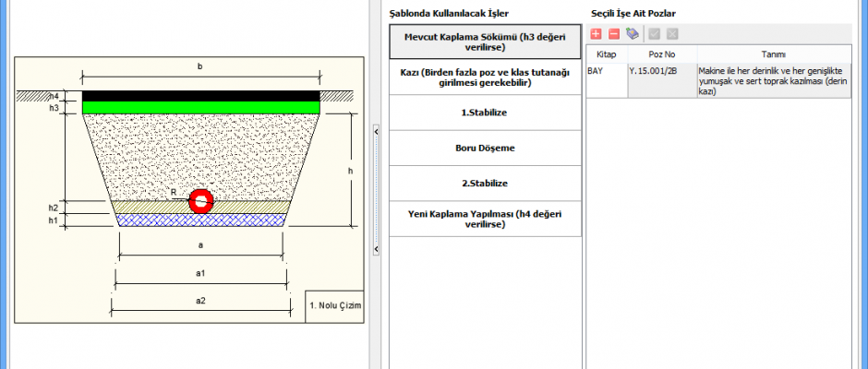This screenshot has width=868, height=369.
Task: Choose the 1.Stabilize work item
Action: [485, 113]
